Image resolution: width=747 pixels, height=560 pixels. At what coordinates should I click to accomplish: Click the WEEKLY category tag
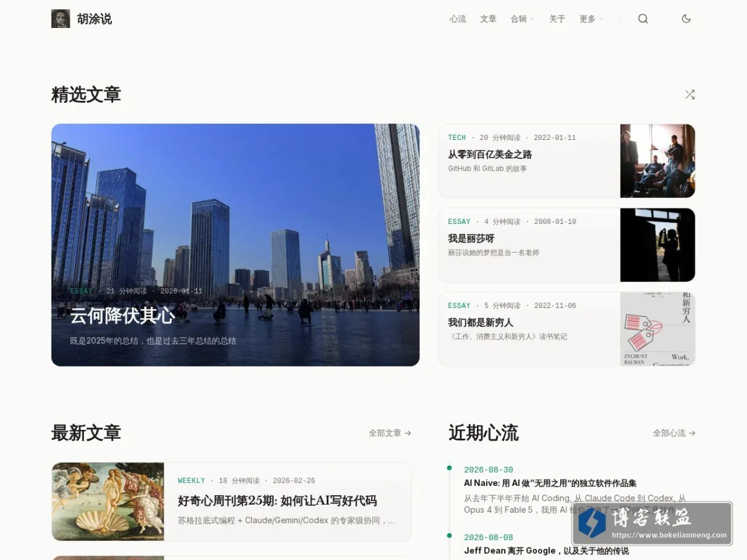click(x=191, y=481)
